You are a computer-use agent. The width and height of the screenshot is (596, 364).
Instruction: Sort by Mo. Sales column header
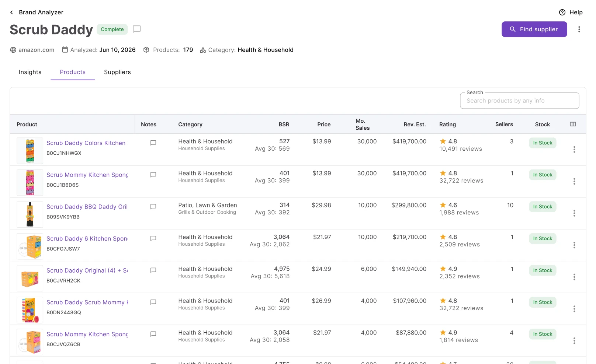coord(363,125)
